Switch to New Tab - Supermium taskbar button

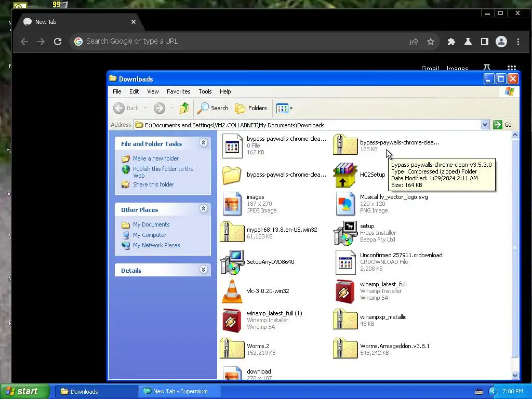[x=180, y=392]
